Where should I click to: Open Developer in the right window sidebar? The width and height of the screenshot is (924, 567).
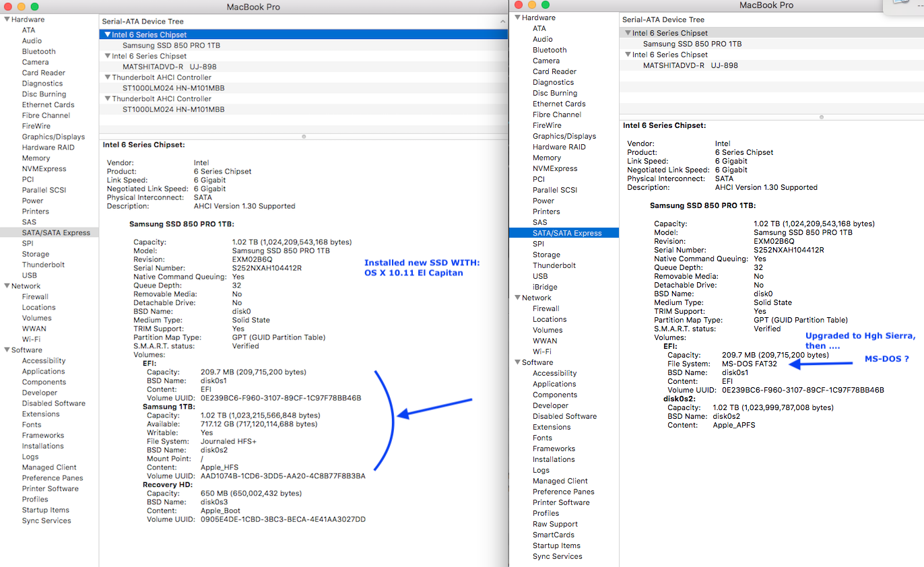tap(550, 405)
